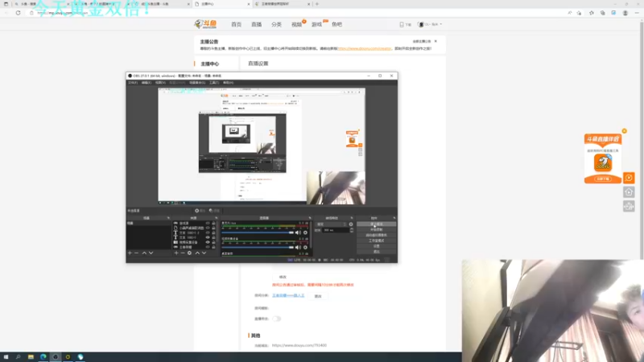Close the 斗鱼直播伴侣 floating ad
644x362 pixels.
[x=625, y=131]
